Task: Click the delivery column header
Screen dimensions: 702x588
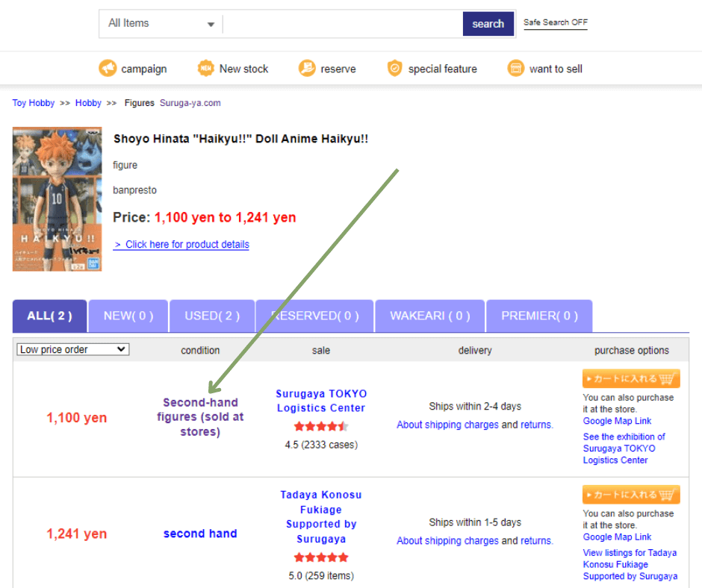Action: 474,351
